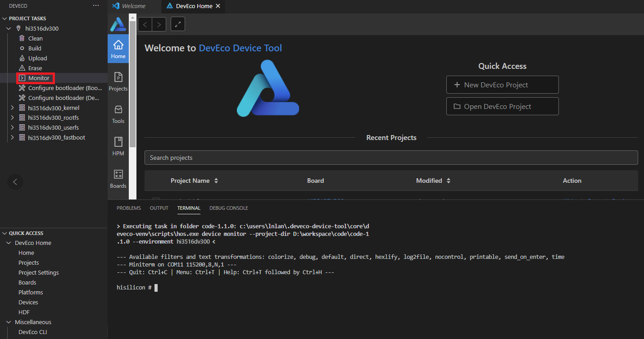The height and width of the screenshot is (339, 644).
Task: Click New DevEco Project button
Action: tap(503, 85)
